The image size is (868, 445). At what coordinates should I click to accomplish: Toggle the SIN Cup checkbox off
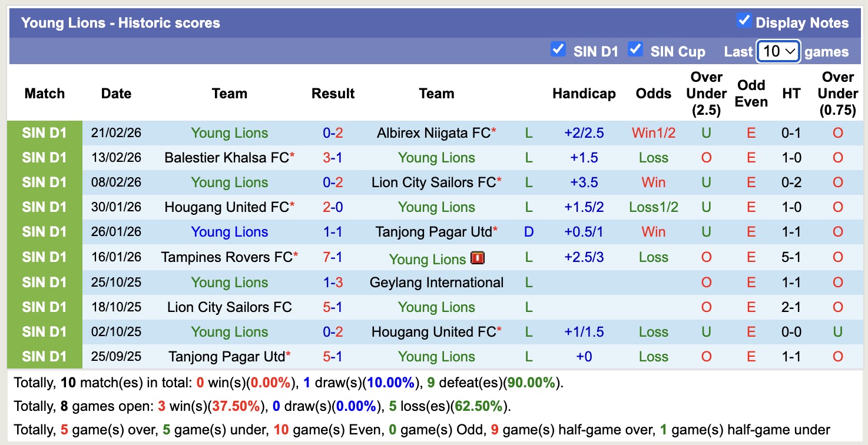point(635,49)
